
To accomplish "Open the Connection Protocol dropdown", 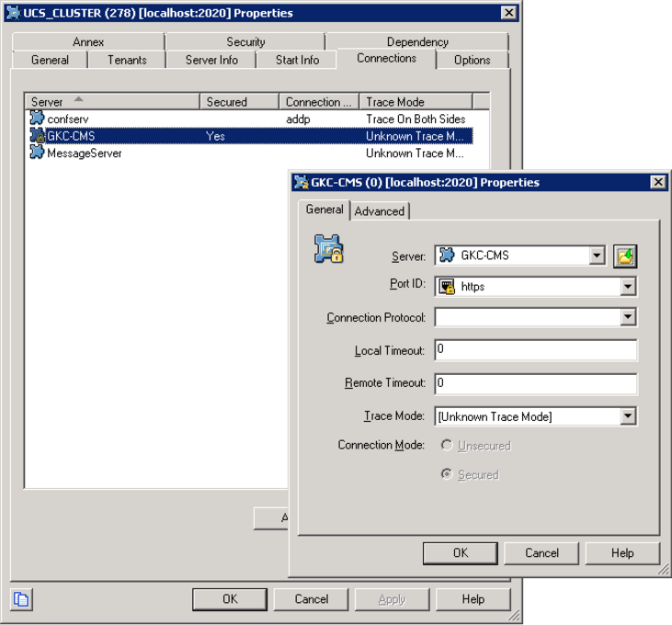I will 628,317.
